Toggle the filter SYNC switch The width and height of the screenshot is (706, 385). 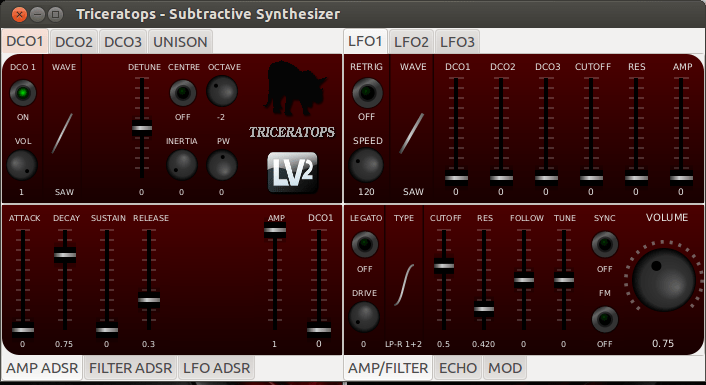605,245
